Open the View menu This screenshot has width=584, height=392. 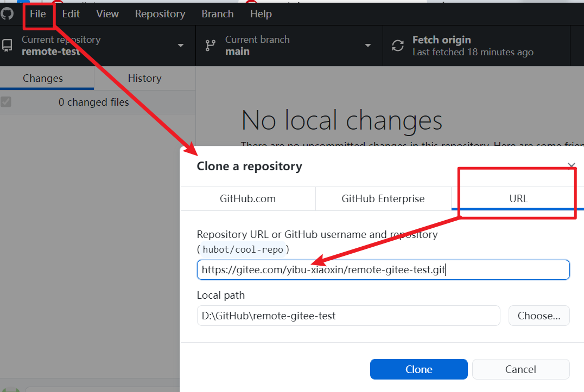click(107, 14)
